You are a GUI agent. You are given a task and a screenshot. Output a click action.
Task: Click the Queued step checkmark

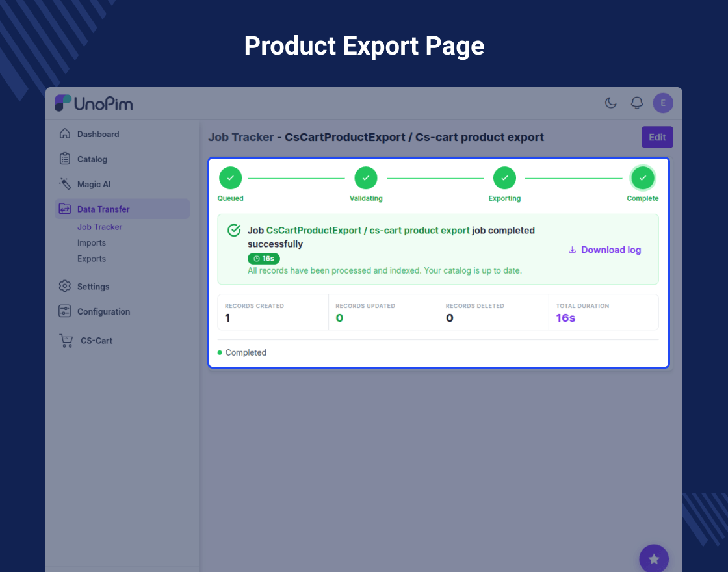coord(230,178)
